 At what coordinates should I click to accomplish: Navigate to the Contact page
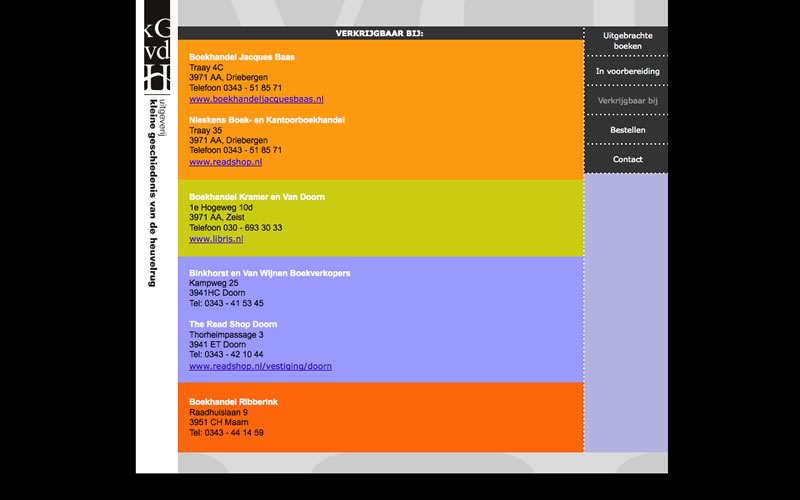pyautogui.click(x=627, y=159)
